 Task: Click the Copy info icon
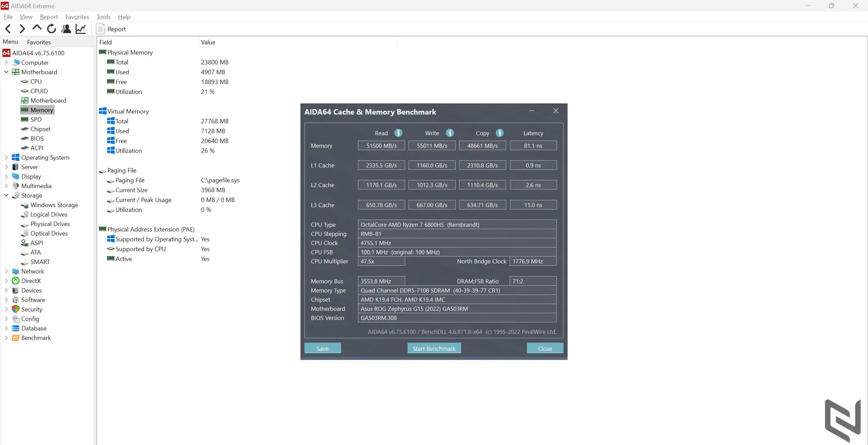pos(500,133)
